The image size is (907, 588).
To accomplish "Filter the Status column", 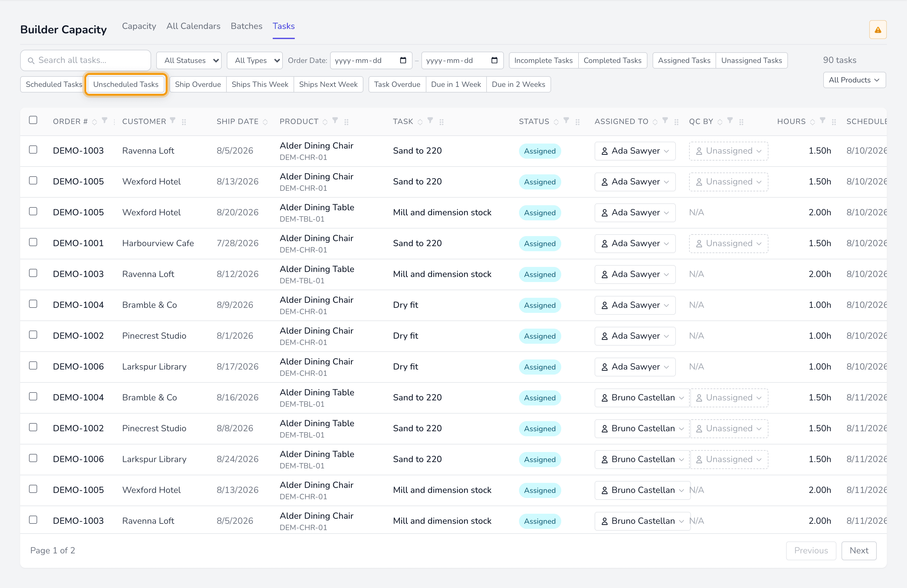I will [x=566, y=120].
